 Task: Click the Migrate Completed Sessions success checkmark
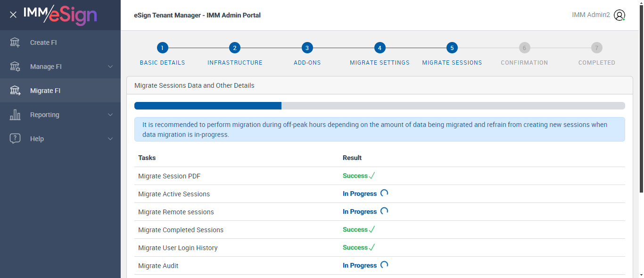point(372,229)
